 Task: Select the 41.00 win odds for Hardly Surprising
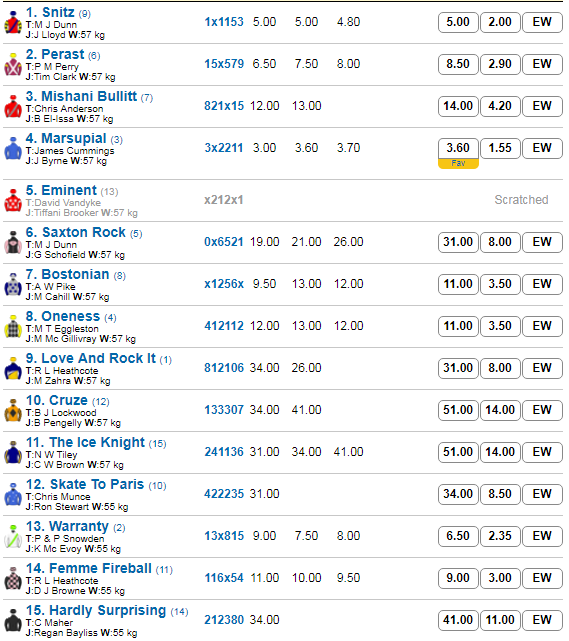click(x=458, y=620)
